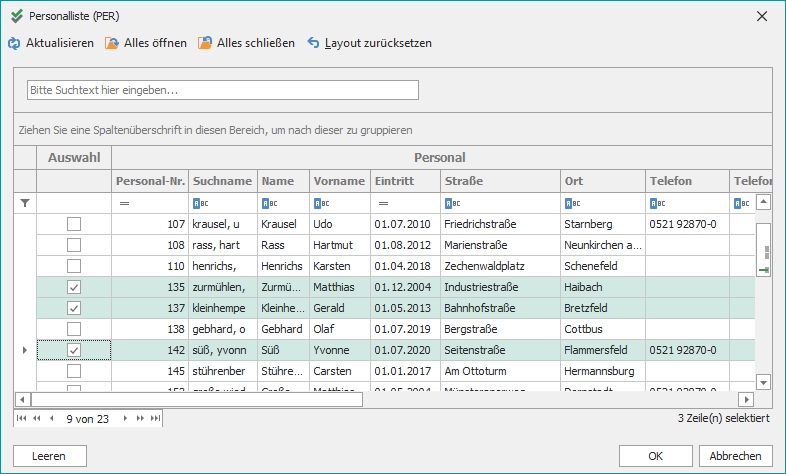Uncheck the box for Süß Yvonne row
The height and width of the screenshot is (474, 786).
(74, 350)
